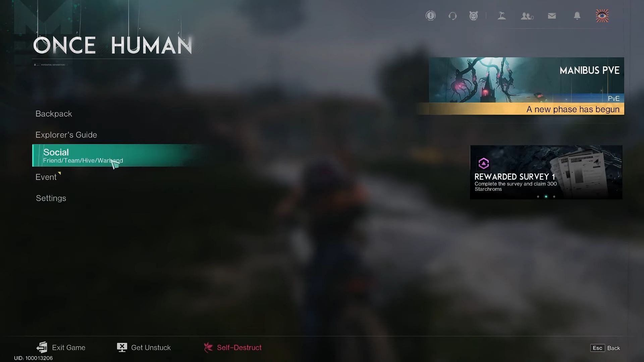Click the Backpack menu option

pos(54,114)
